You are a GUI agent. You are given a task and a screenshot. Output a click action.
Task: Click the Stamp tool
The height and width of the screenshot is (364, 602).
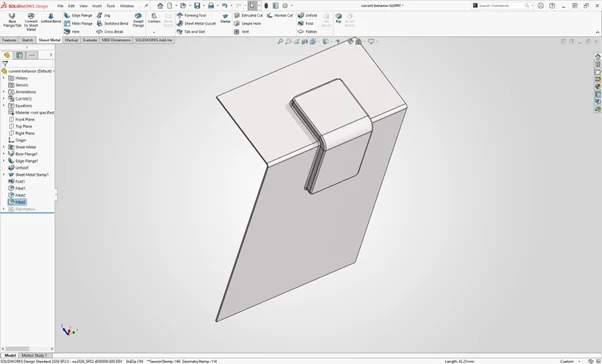pyautogui.click(x=225, y=18)
